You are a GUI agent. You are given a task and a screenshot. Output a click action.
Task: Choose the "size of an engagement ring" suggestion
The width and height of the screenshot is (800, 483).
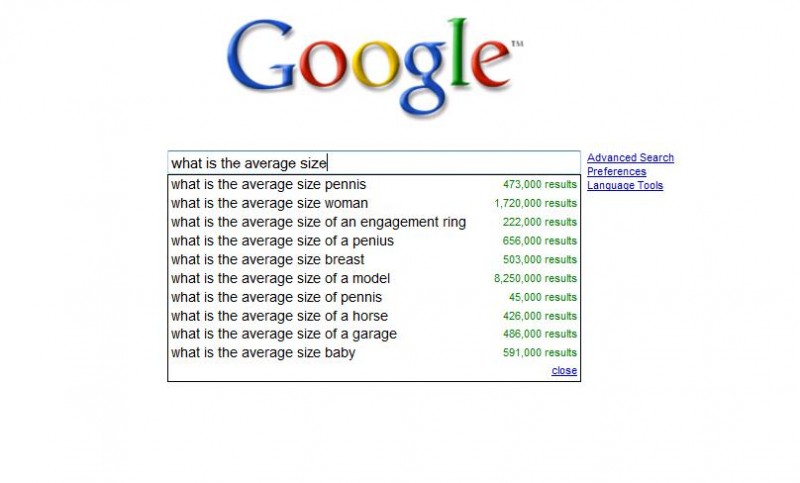[x=318, y=222]
